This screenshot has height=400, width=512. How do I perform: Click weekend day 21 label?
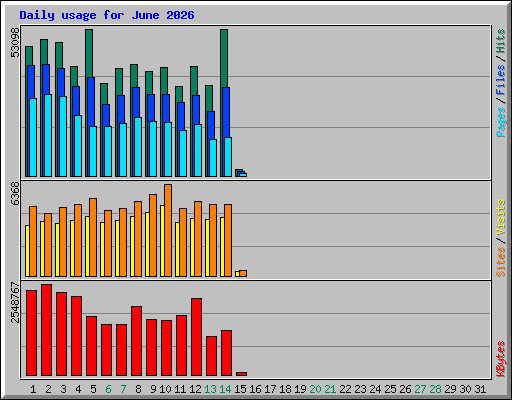330,389
